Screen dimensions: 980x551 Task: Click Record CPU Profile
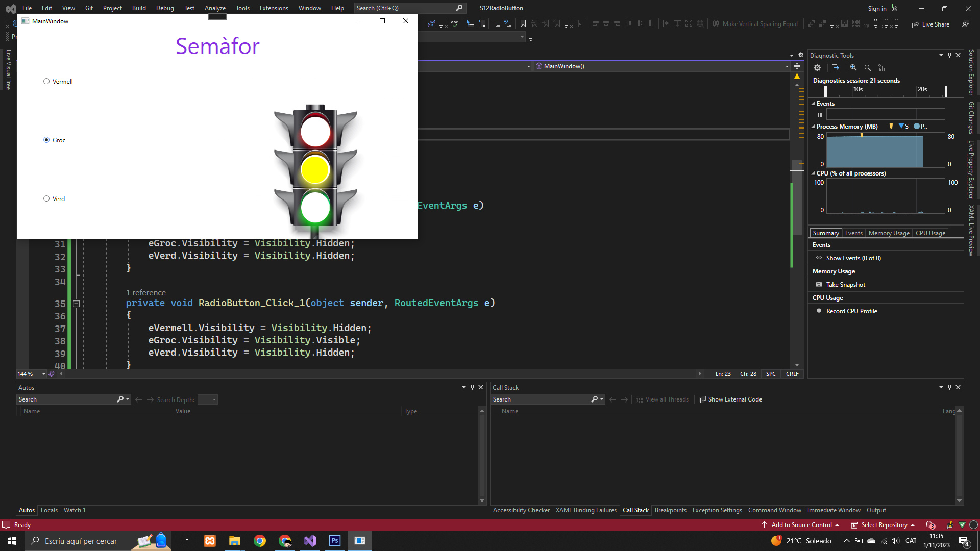851,311
